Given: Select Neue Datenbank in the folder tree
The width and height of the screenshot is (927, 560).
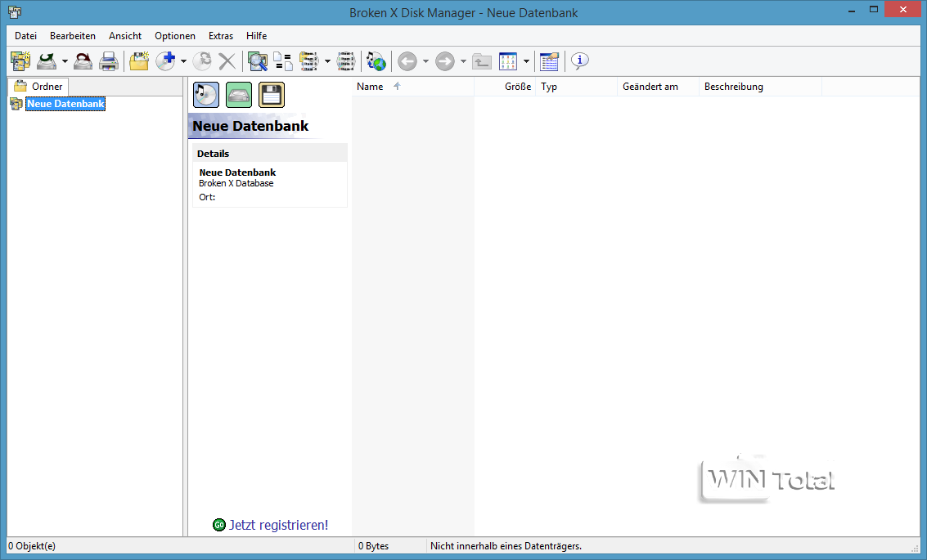Looking at the screenshot, I should (65, 104).
